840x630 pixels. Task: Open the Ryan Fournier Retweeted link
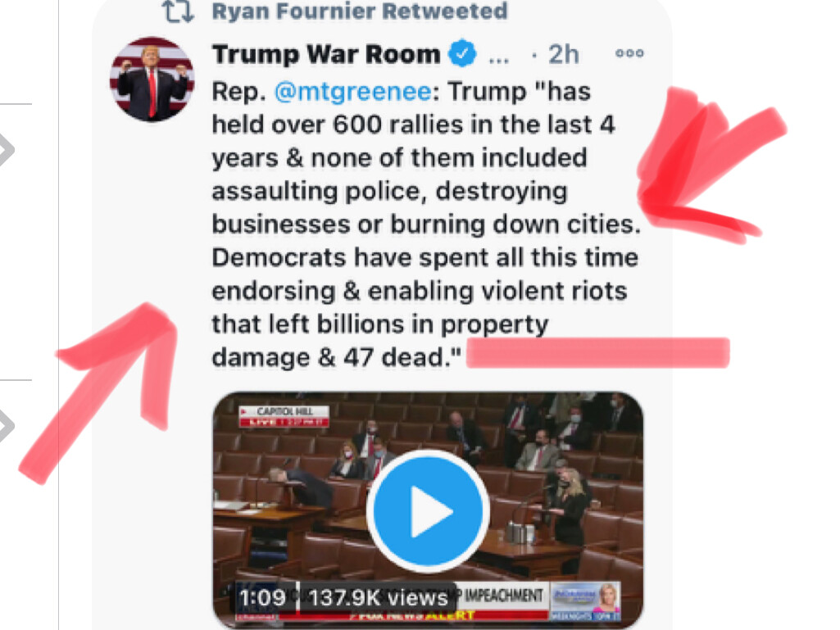pos(360,11)
